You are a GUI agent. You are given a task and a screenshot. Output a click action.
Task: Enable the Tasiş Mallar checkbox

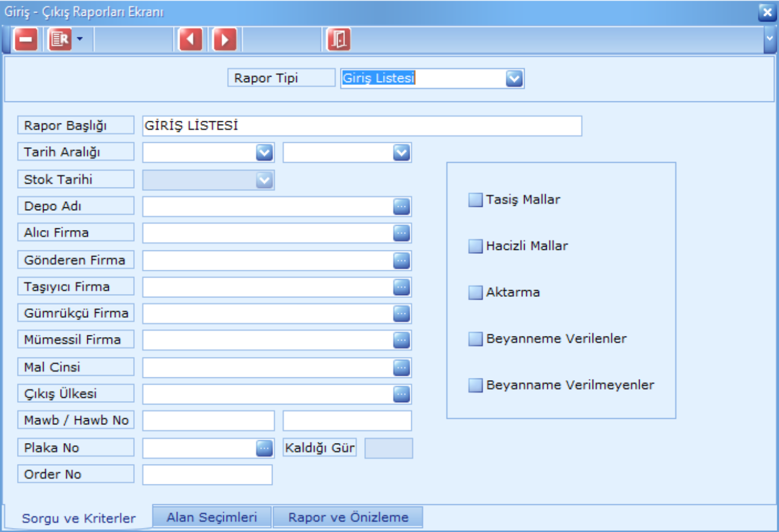tap(475, 200)
